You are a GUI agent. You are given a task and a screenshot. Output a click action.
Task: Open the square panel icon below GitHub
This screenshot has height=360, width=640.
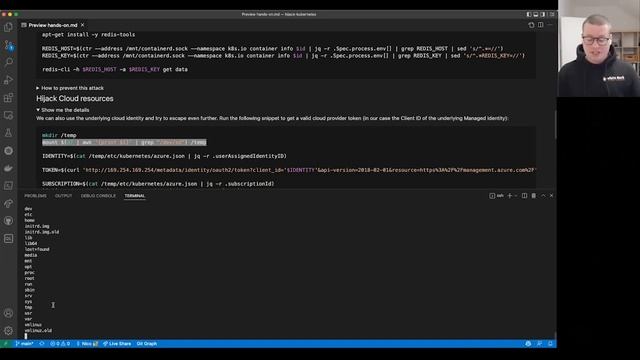coord(8,238)
